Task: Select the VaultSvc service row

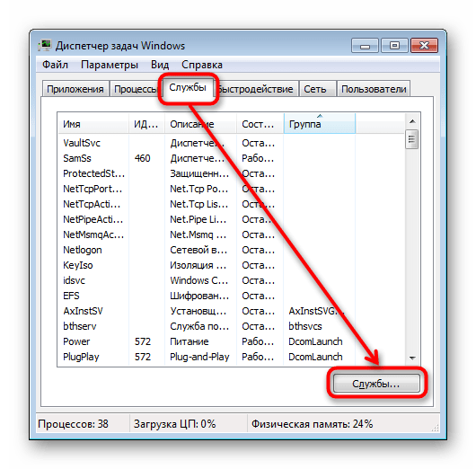Action: pyautogui.click(x=207, y=143)
